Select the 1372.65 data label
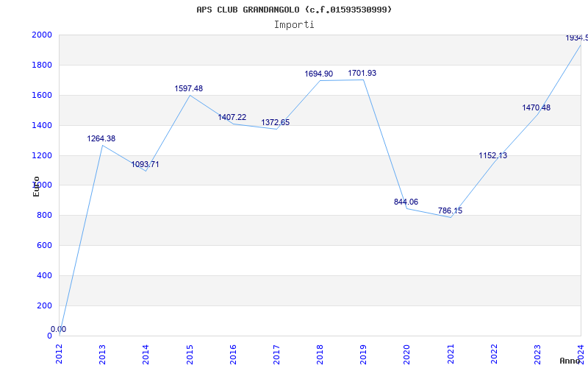 pos(276,122)
